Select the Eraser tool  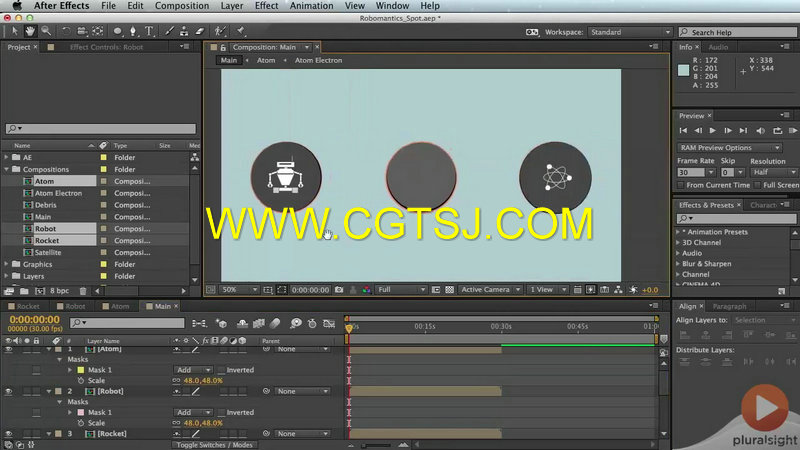click(x=199, y=31)
